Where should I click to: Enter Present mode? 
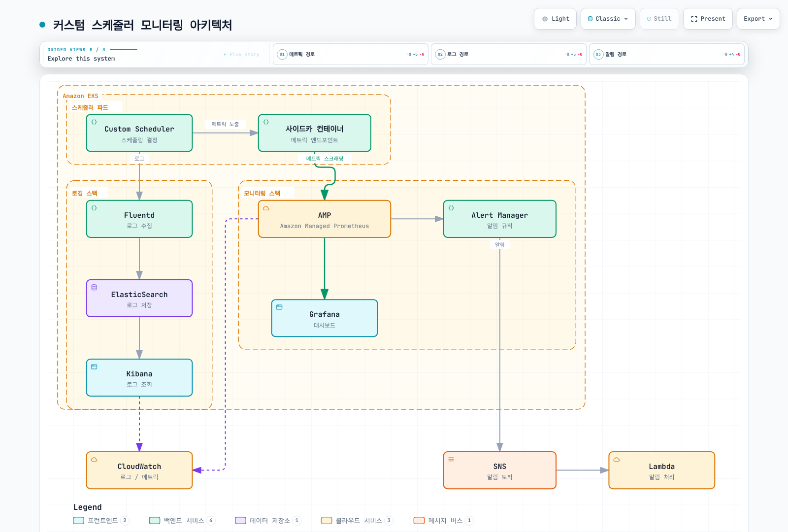click(x=708, y=19)
